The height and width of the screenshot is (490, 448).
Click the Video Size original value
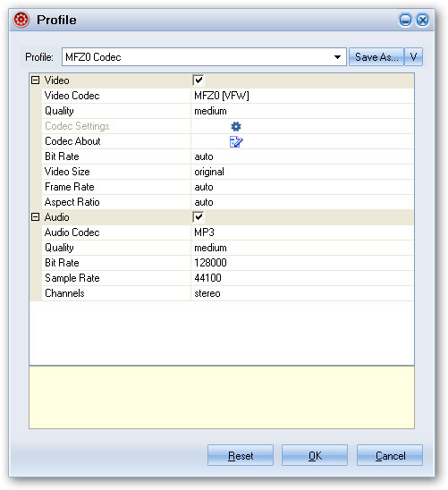pos(302,172)
